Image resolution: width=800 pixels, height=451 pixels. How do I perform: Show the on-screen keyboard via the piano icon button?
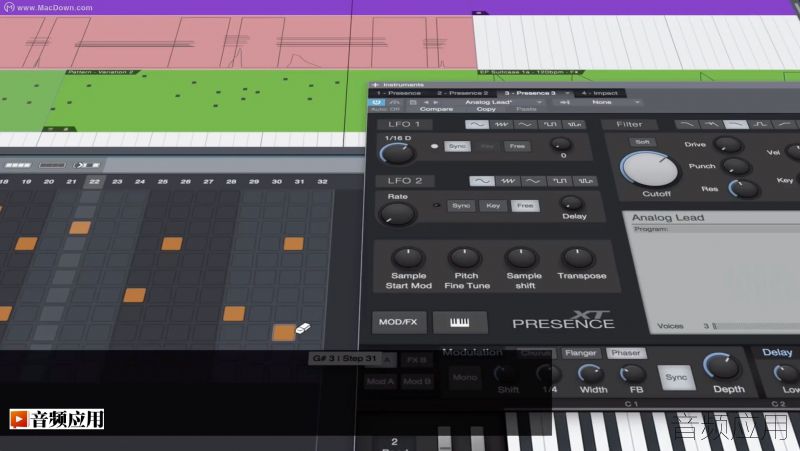coord(460,322)
